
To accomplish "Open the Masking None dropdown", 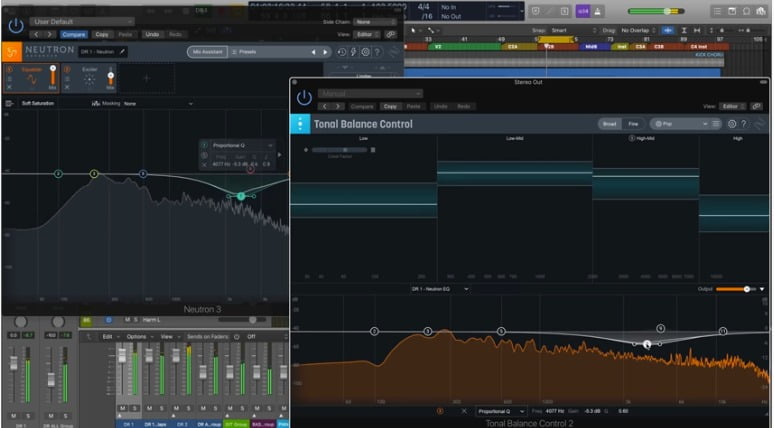I will (158, 104).
